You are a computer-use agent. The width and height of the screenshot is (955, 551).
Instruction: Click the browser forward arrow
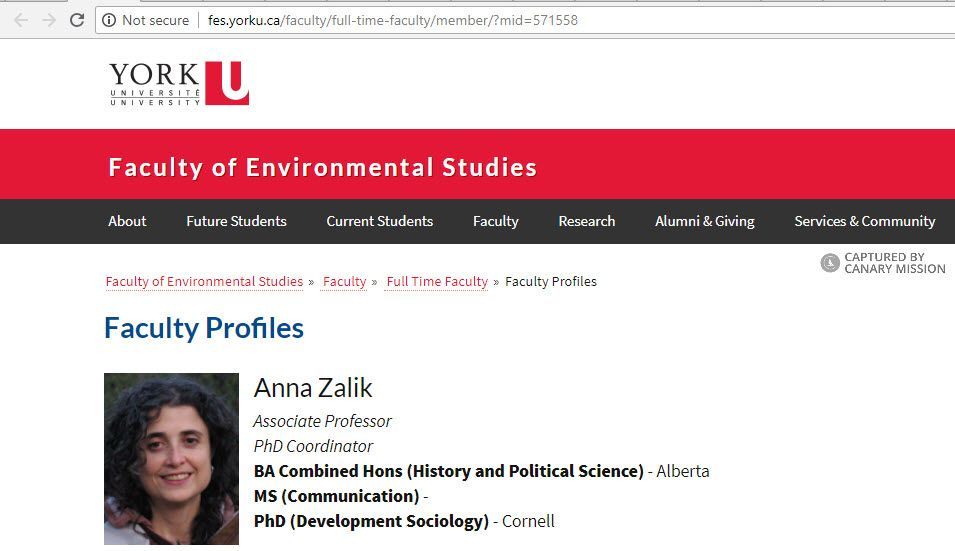click(48, 20)
